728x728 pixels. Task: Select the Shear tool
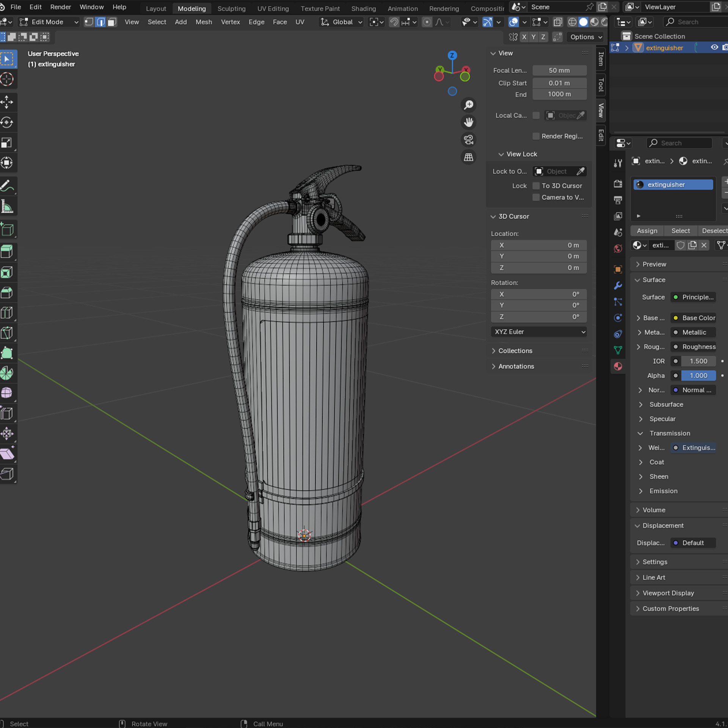coord(7,453)
